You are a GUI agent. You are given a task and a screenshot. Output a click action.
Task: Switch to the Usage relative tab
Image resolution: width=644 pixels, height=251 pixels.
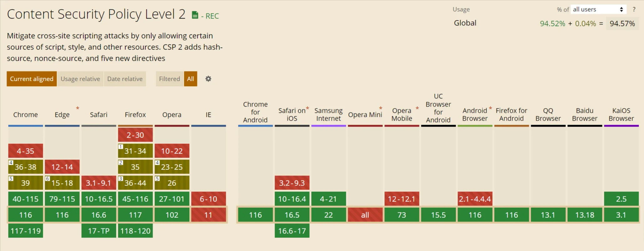(x=80, y=79)
